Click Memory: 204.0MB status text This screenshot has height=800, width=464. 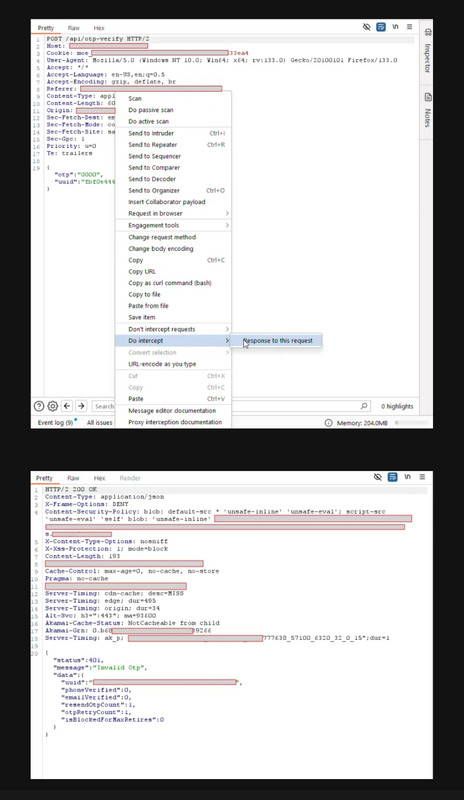362,423
